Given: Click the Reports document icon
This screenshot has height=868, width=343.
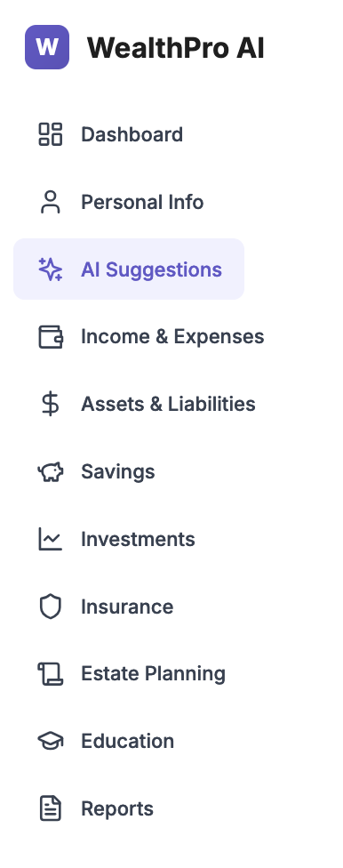Looking at the screenshot, I should click(51, 808).
